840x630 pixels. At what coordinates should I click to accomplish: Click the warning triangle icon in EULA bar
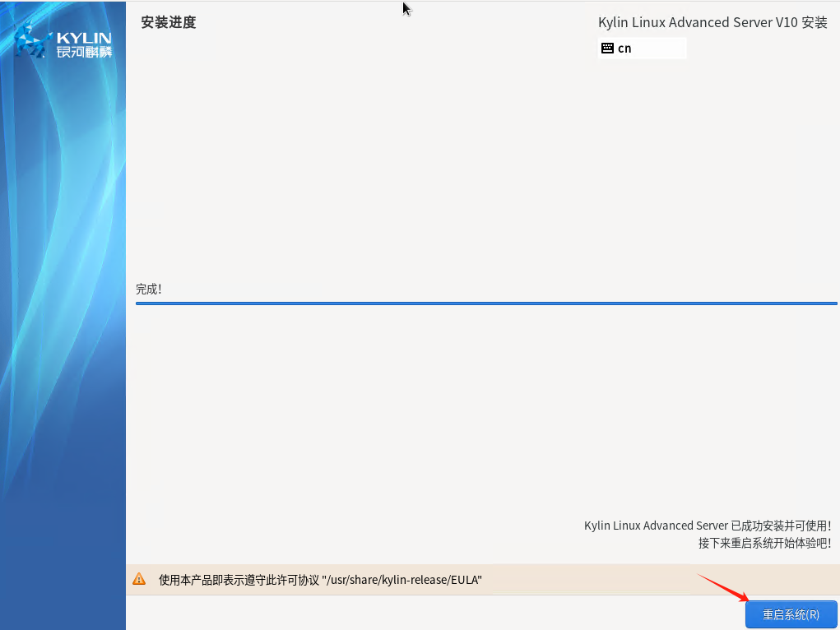(x=139, y=579)
